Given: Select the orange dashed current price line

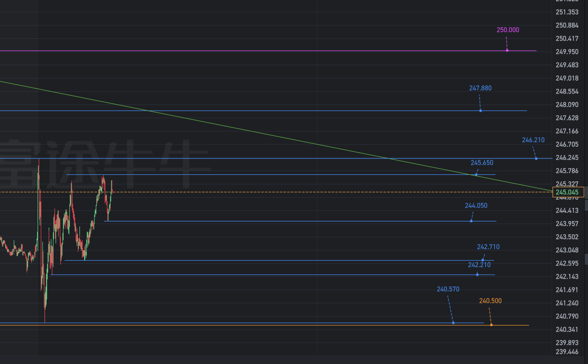Looking at the screenshot, I should click(x=276, y=192).
